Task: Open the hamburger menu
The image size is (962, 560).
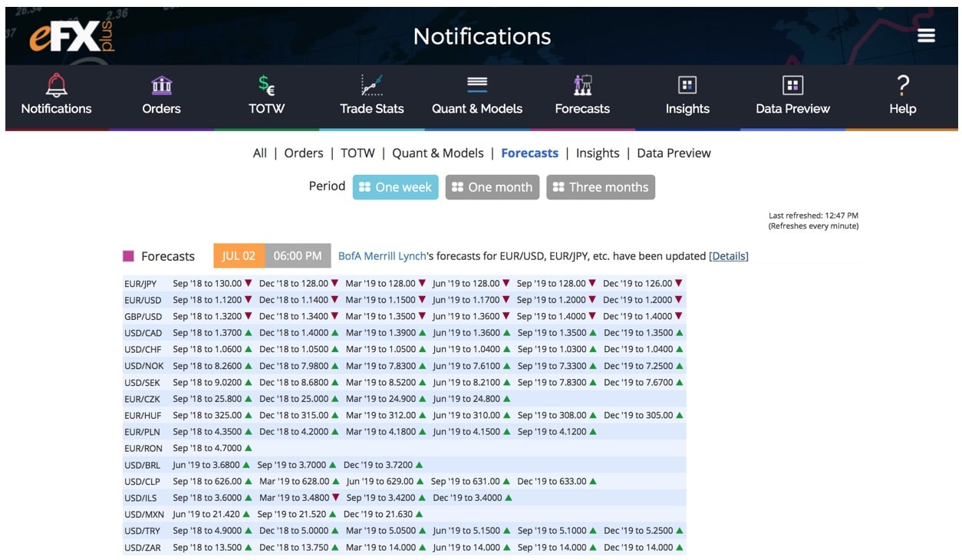Action: click(926, 36)
